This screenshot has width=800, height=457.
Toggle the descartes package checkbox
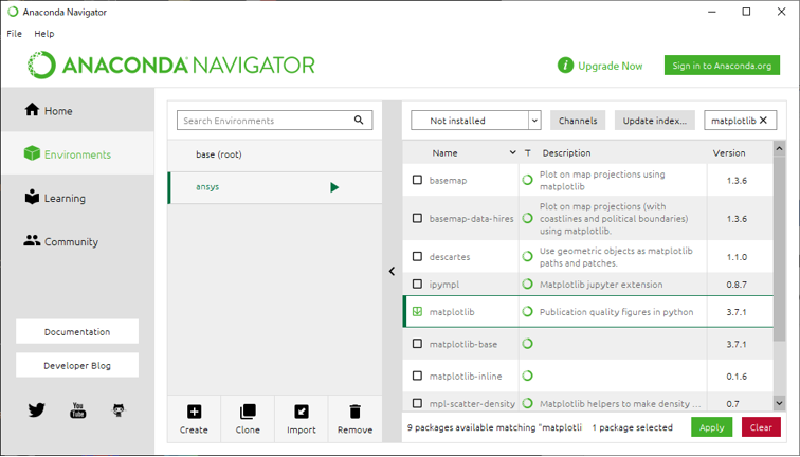point(418,257)
